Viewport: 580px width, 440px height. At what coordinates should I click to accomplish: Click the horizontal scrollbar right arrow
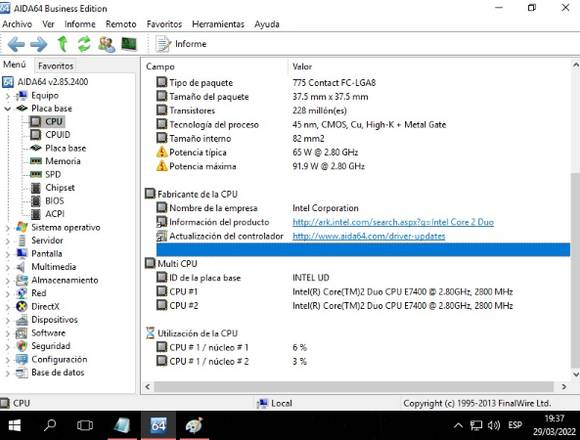(564, 387)
